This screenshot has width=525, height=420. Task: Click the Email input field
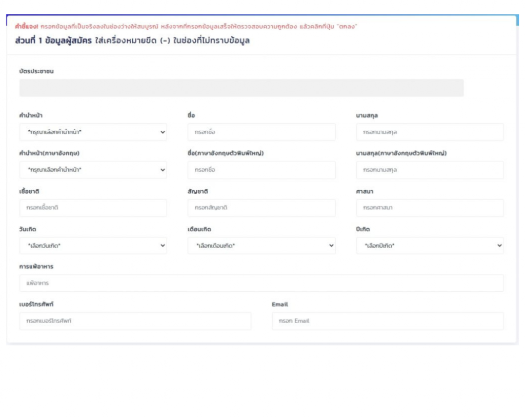click(x=388, y=321)
